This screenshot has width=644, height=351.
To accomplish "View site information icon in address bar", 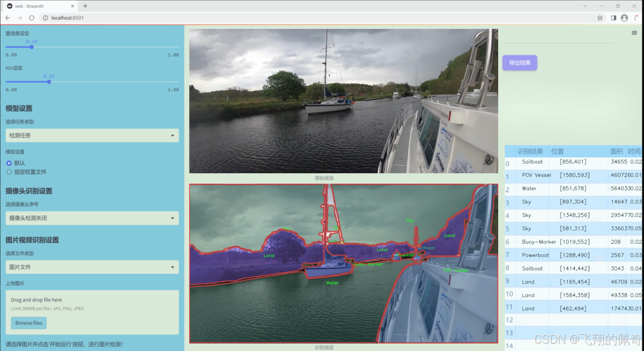I will 46,18.
